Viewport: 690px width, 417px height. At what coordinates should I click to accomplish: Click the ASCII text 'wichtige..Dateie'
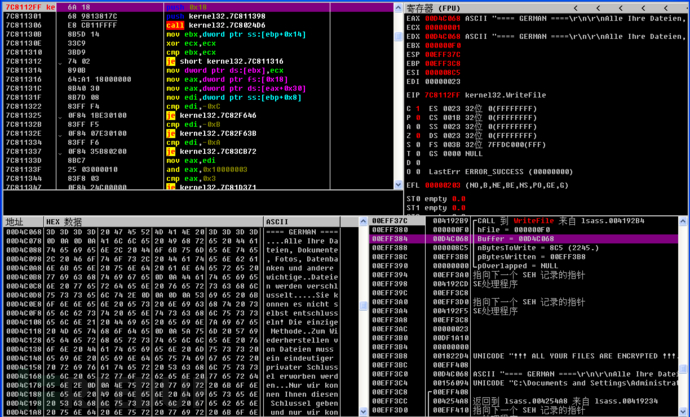tap(302, 277)
